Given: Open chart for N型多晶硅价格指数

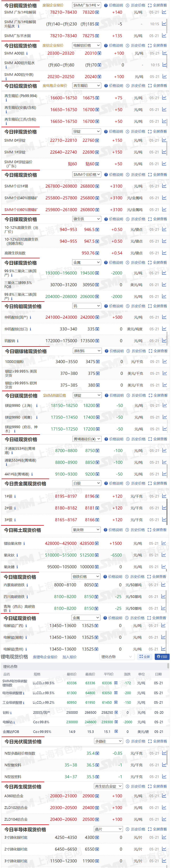Looking at the screenshot, I should click(x=164, y=753).
